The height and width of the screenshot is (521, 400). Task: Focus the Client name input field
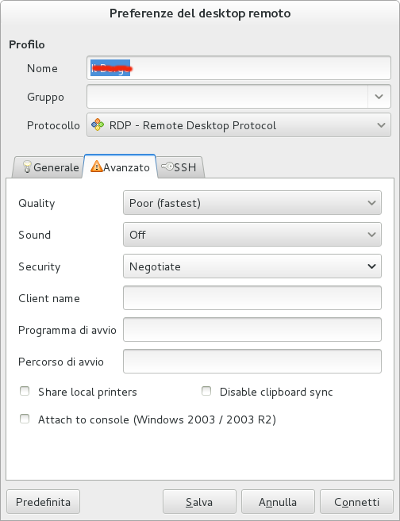pos(252,298)
